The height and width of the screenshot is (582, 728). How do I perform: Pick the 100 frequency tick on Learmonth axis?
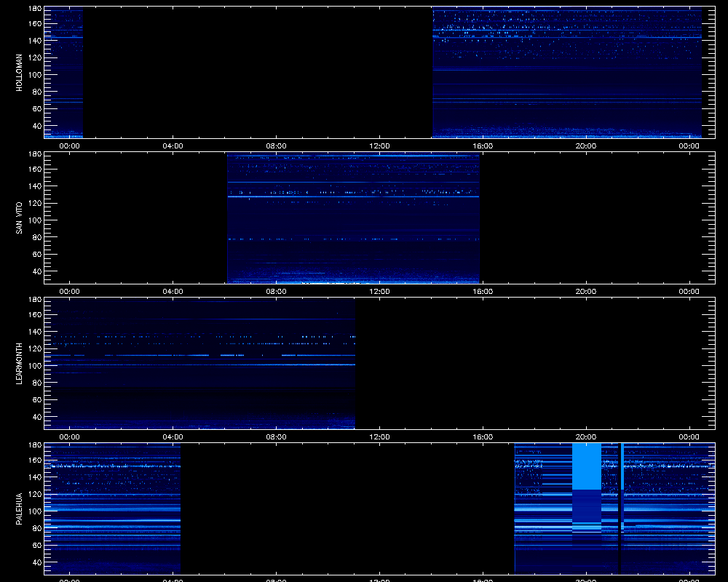coord(35,366)
